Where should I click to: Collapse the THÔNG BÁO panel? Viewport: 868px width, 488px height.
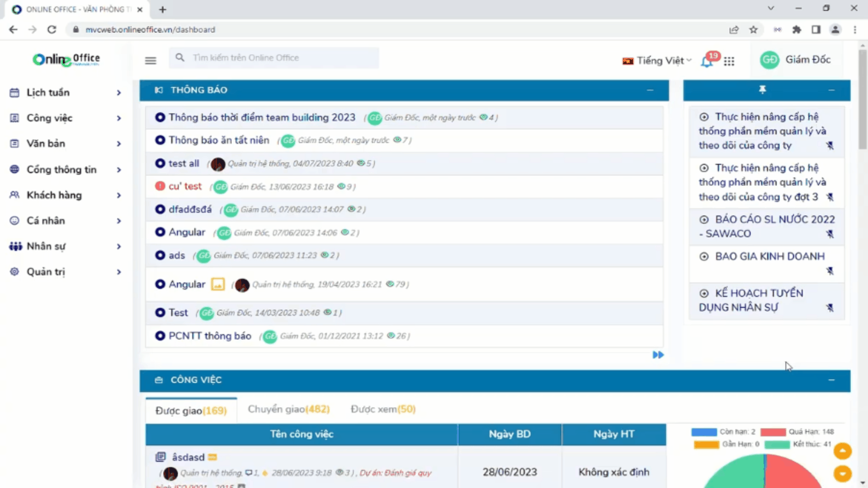tap(650, 90)
